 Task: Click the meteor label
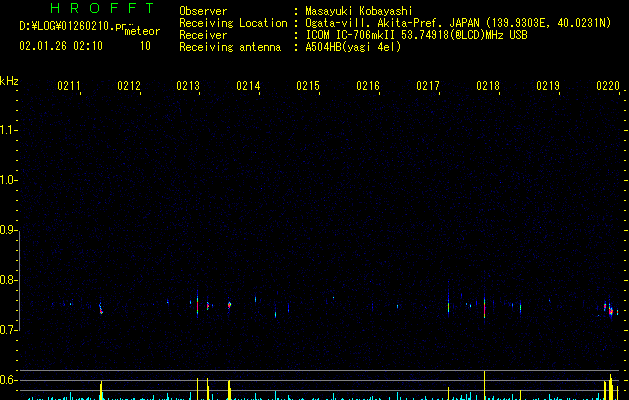pos(142,31)
